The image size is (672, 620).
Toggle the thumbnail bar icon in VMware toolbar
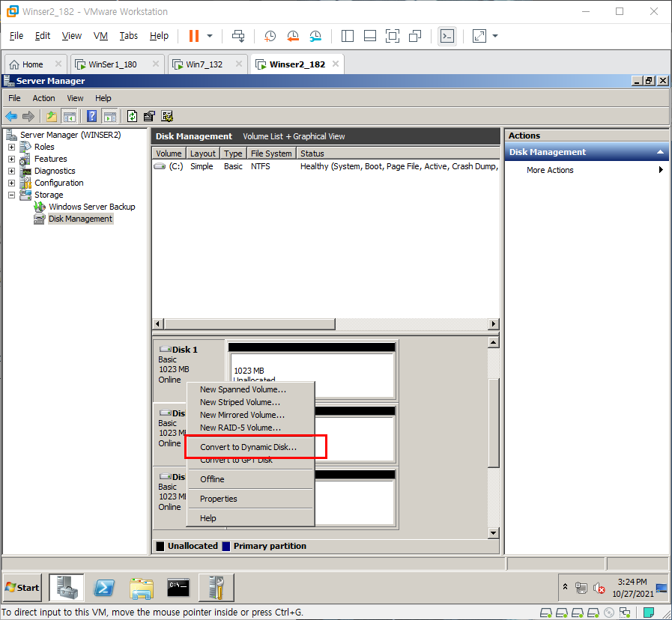point(370,36)
